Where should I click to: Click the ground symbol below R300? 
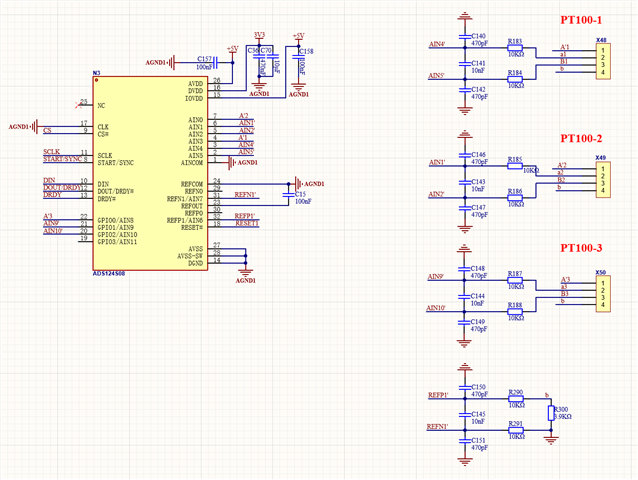551,440
